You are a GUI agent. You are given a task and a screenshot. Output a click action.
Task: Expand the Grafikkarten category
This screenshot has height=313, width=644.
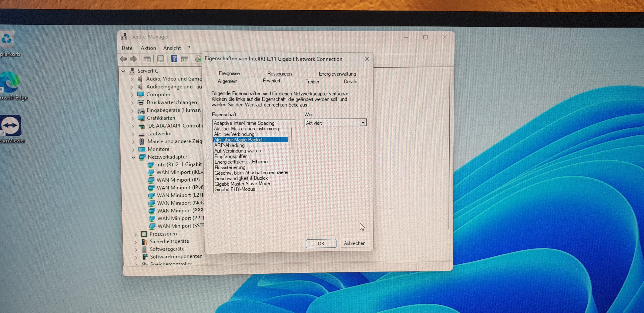pos(132,119)
